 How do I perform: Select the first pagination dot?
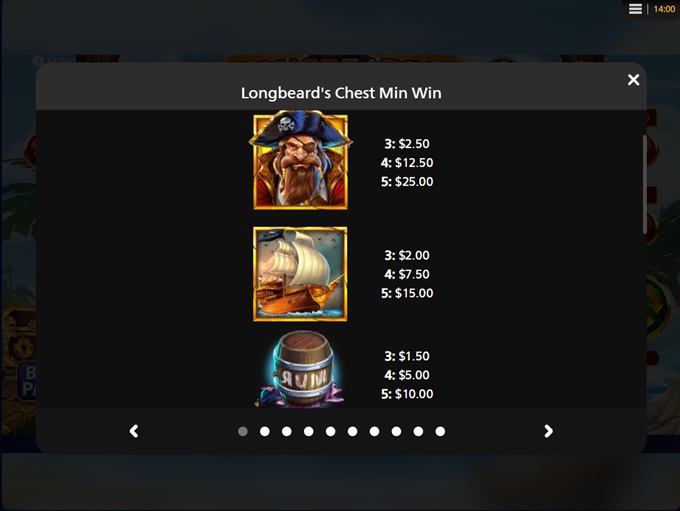(x=243, y=431)
